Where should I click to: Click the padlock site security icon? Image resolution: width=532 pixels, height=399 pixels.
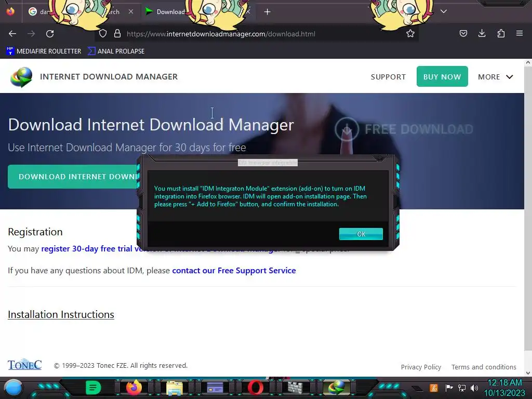[x=117, y=34]
